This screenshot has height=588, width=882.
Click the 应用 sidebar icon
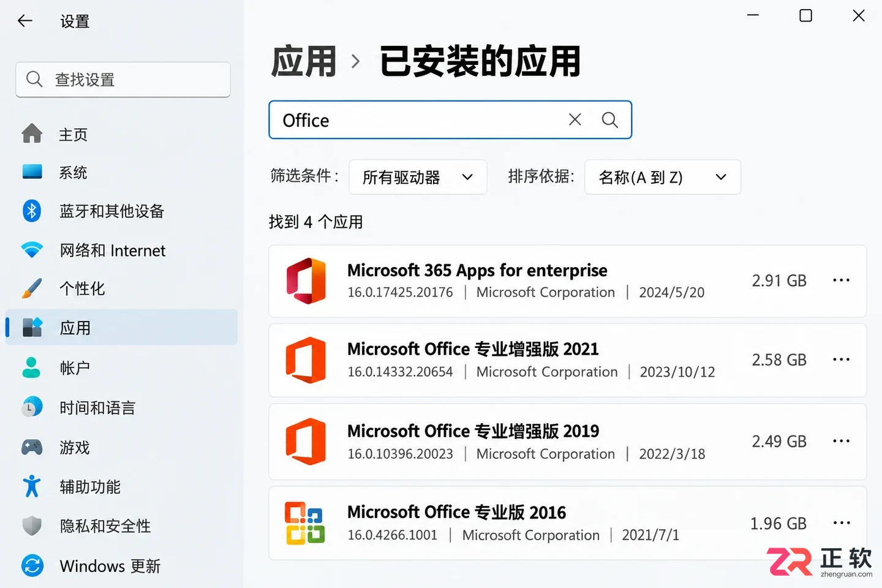(32, 328)
